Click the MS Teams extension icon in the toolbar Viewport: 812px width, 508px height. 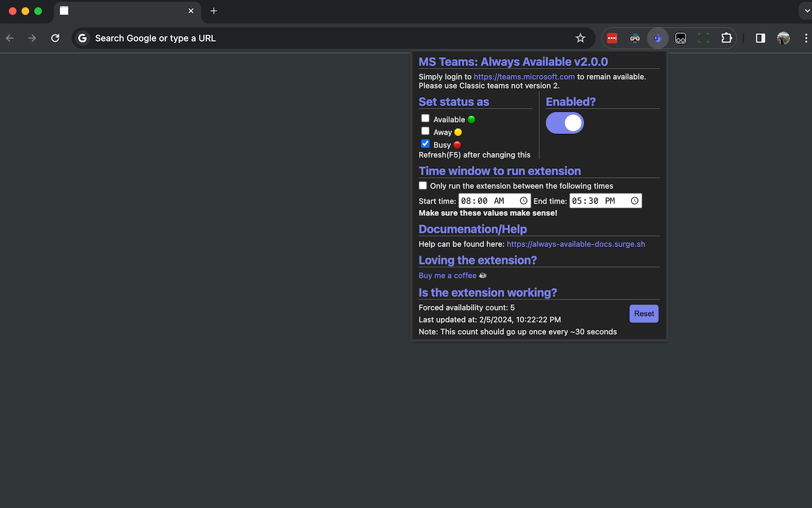tap(658, 38)
